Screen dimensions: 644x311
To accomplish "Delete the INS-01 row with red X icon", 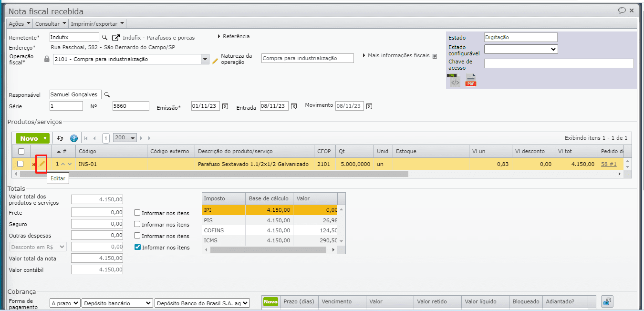I will pos(33,165).
